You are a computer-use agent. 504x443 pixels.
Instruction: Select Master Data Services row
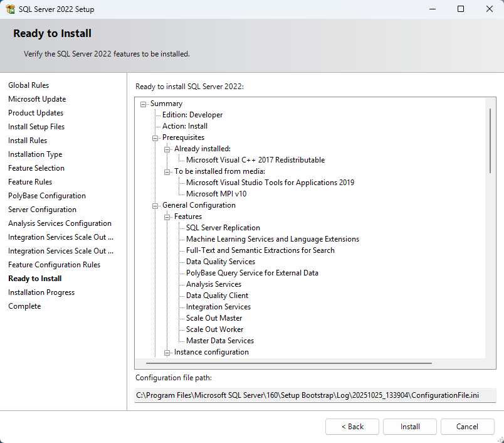pyautogui.click(x=220, y=340)
